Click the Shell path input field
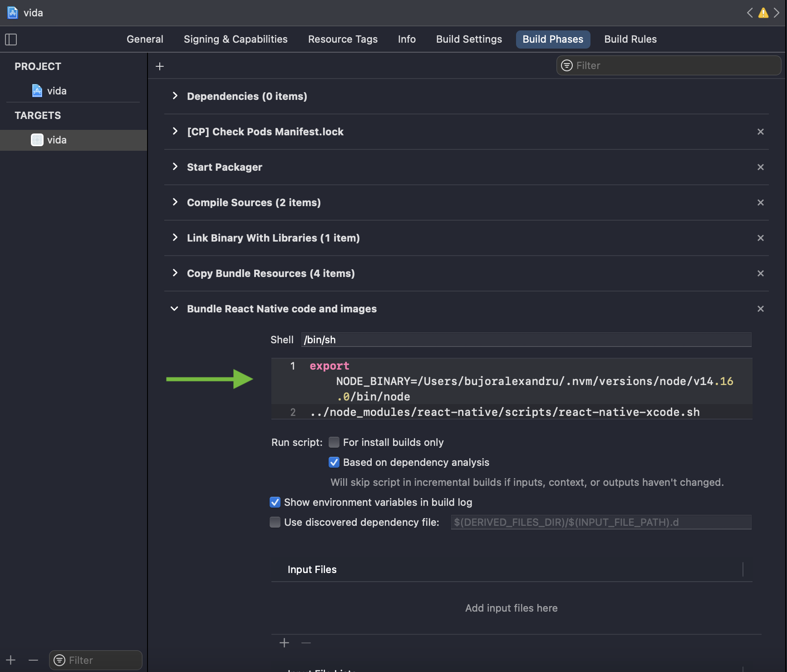The height and width of the screenshot is (672, 787). click(x=526, y=340)
